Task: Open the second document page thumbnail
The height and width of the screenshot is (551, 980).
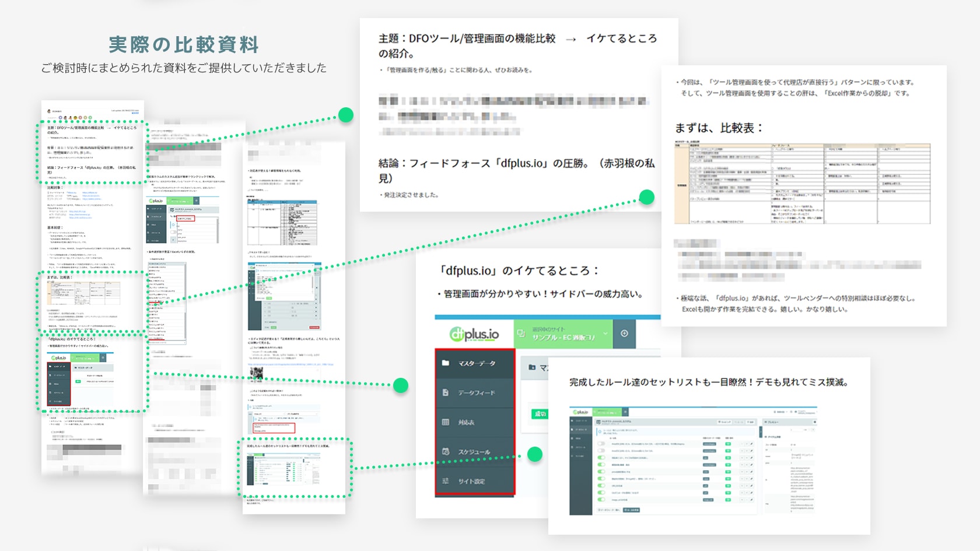Action: point(194,308)
